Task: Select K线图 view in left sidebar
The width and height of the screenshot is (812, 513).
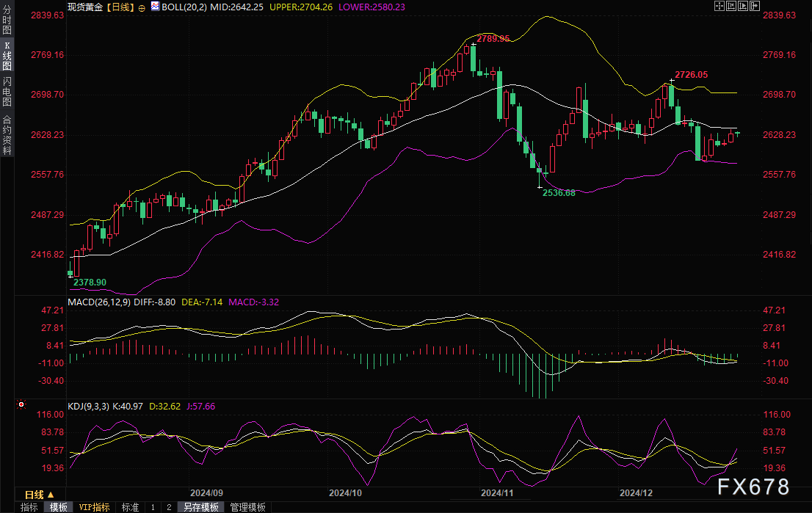Action: 7,55
